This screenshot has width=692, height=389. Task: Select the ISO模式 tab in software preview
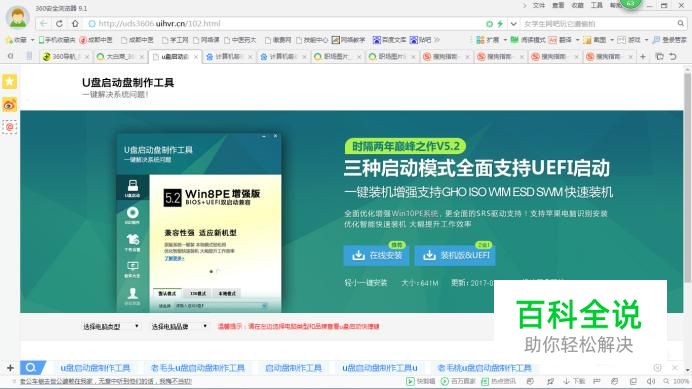pyautogui.click(x=198, y=293)
